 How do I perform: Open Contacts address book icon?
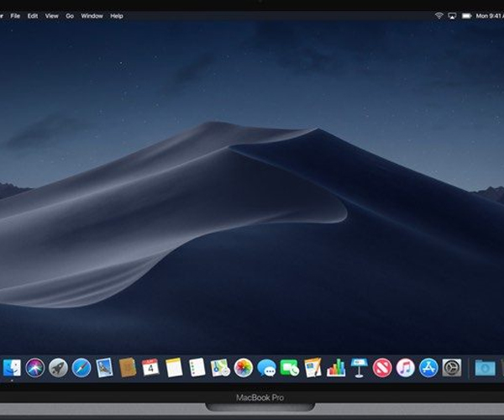click(128, 367)
